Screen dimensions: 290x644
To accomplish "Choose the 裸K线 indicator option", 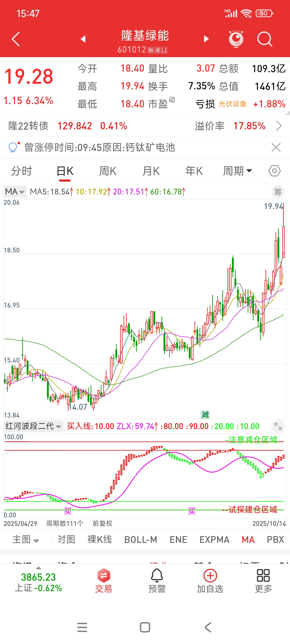I will (100, 540).
